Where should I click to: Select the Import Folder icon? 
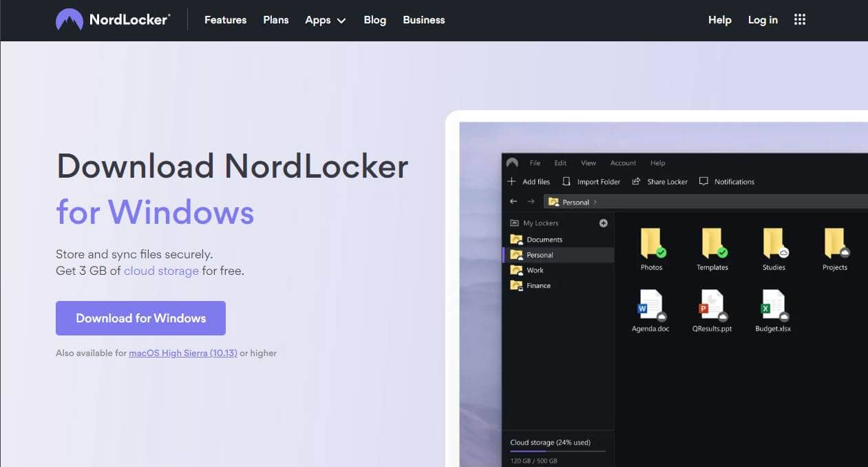click(x=566, y=181)
